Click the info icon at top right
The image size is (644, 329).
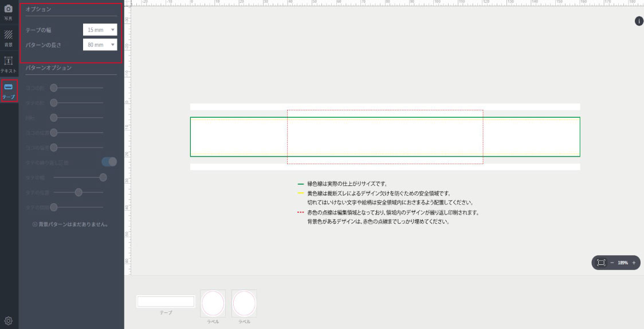click(639, 21)
